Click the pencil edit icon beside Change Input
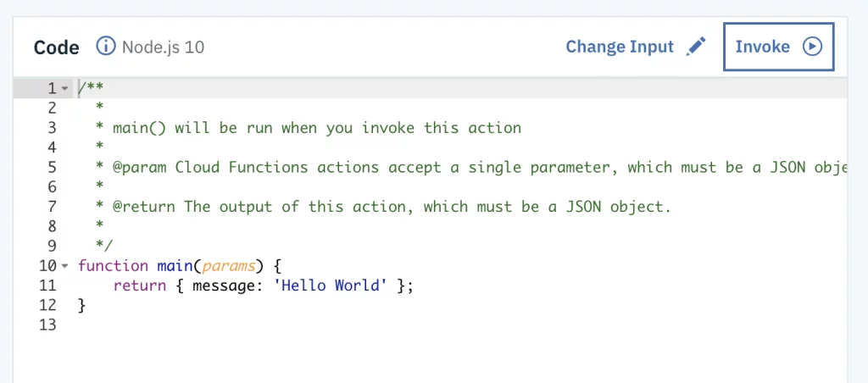 pyautogui.click(x=696, y=47)
